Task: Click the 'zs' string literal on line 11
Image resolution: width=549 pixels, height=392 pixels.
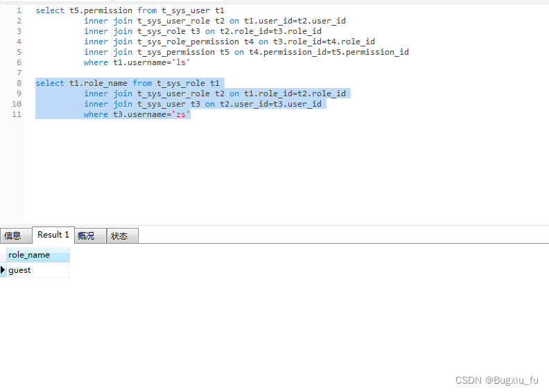Action: (x=181, y=114)
